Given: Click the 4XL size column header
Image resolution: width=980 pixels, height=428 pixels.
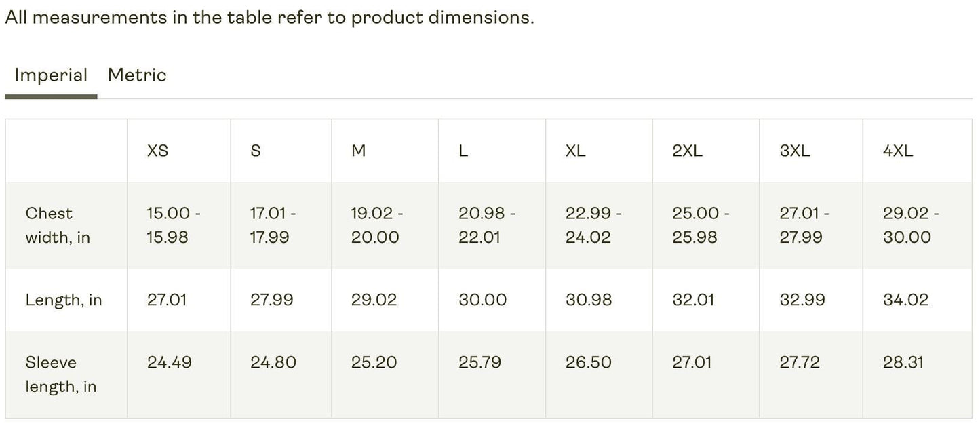Looking at the screenshot, I should [898, 151].
